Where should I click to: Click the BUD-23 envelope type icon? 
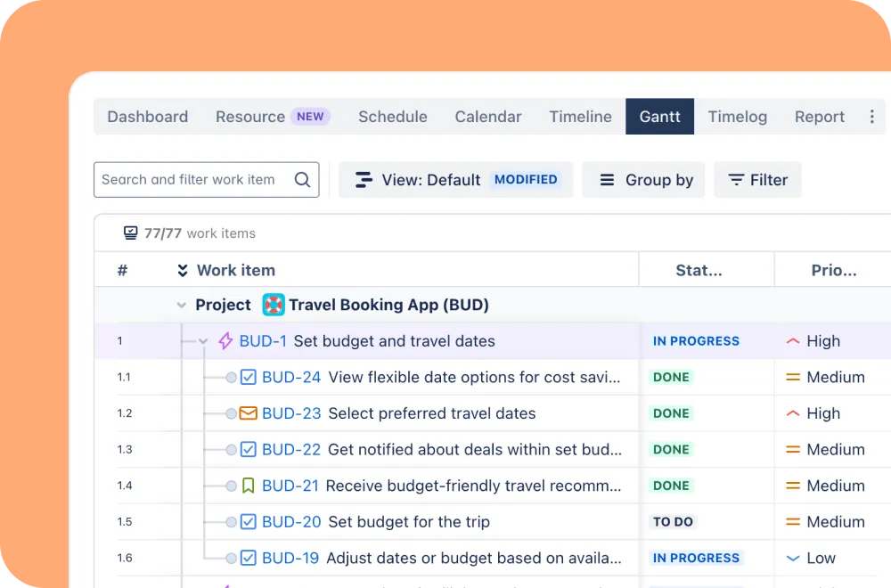click(x=249, y=413)
